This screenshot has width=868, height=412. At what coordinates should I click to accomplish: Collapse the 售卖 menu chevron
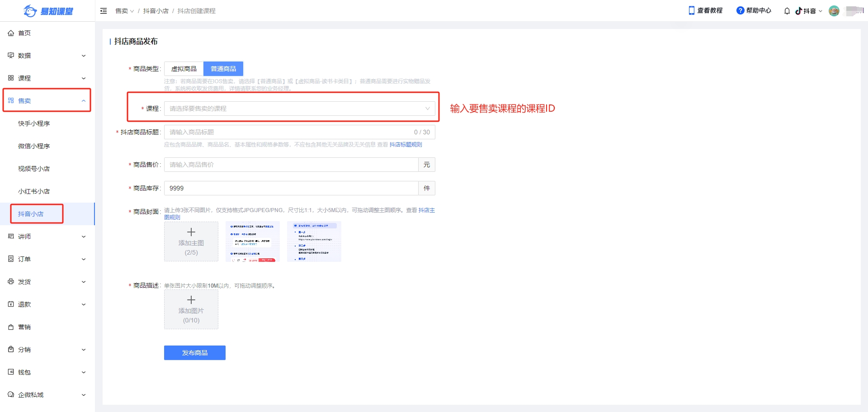click(84, 101)
